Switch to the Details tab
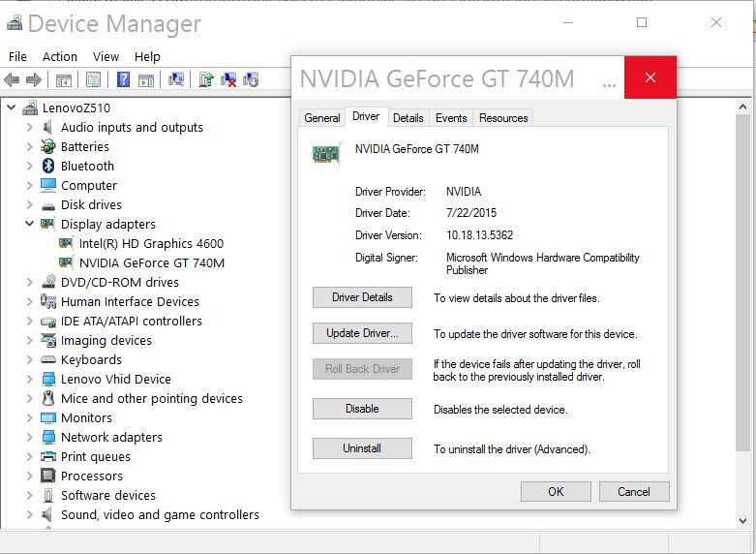 pyautogui.click(x=408, y=118)
